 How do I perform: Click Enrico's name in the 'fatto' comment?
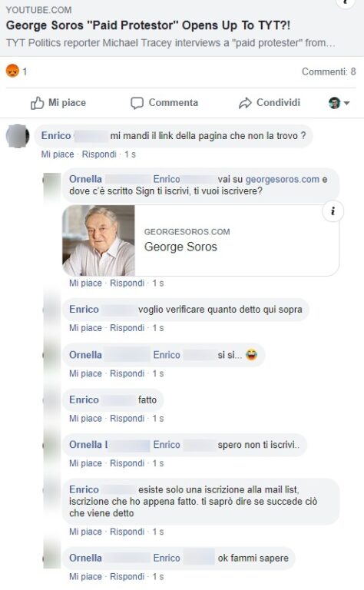pos(84,399)
